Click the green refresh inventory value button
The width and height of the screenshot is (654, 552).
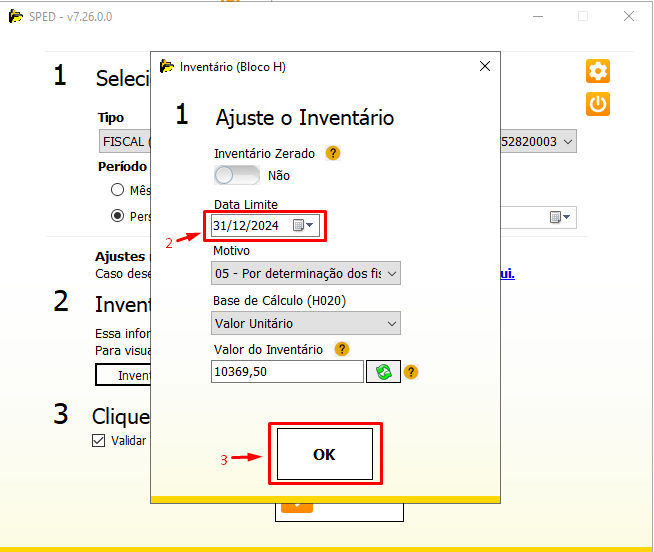tap(382, 372)
